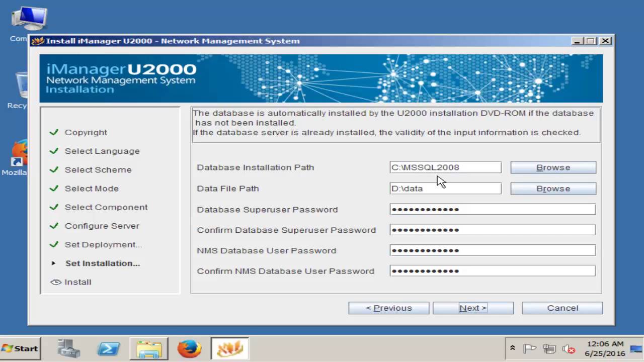Click the eye icon beside Install
This screenshot has width=644, height=362.
coord(55,282)
